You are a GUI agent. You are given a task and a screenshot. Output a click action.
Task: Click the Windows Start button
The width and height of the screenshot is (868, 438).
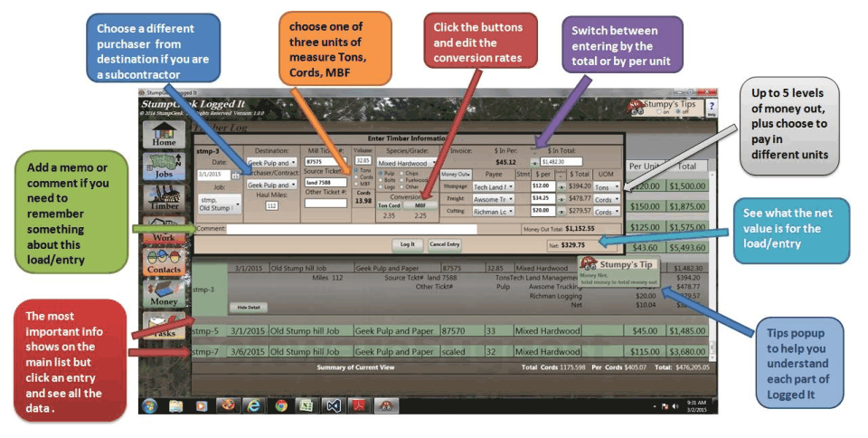(149, 406)
